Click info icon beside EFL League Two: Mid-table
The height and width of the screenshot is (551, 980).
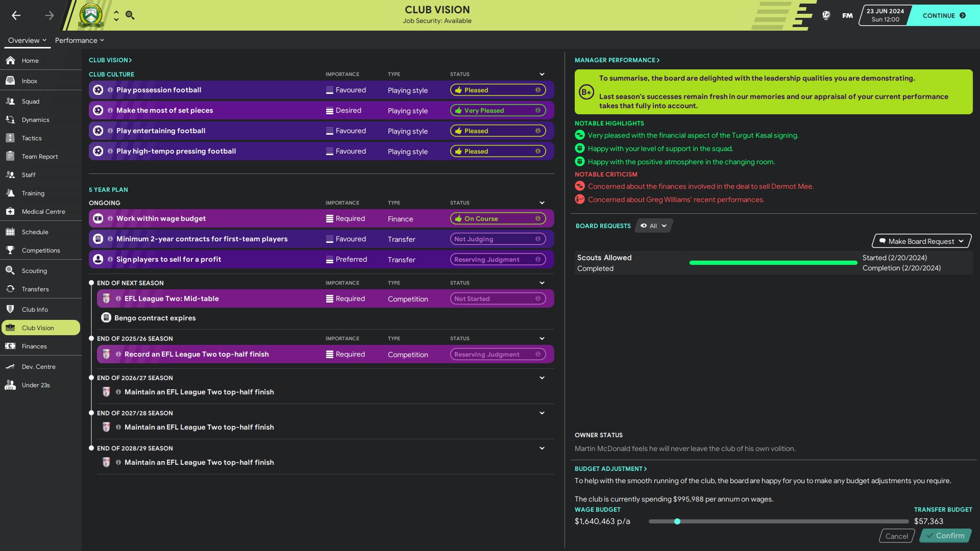click(x=118, y=298)
